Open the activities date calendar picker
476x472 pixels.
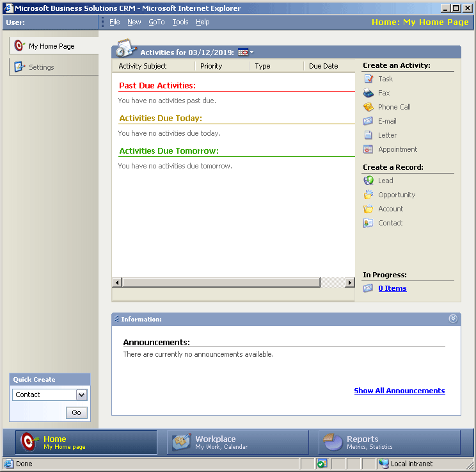point(246,53)
